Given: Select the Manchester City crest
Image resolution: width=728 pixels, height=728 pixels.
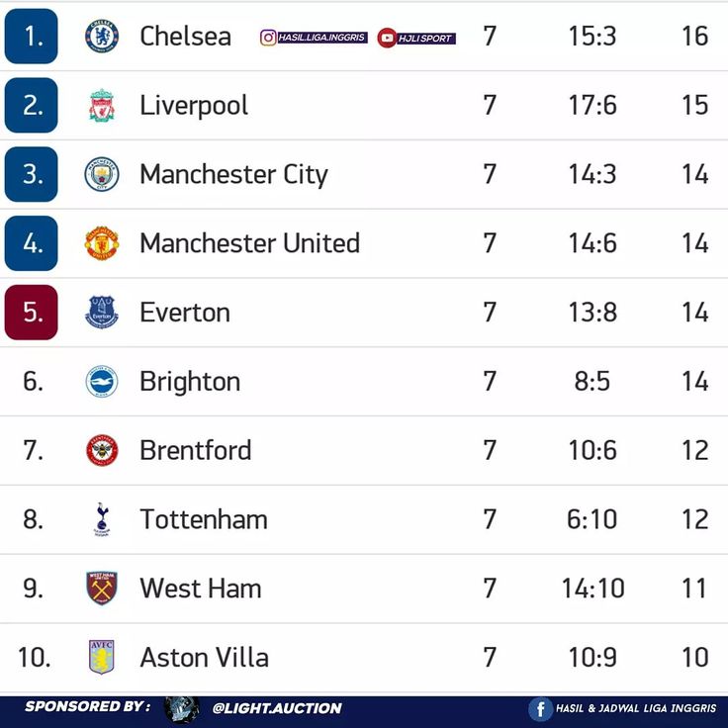Looking at the screenshot, I should click(102, 174).
